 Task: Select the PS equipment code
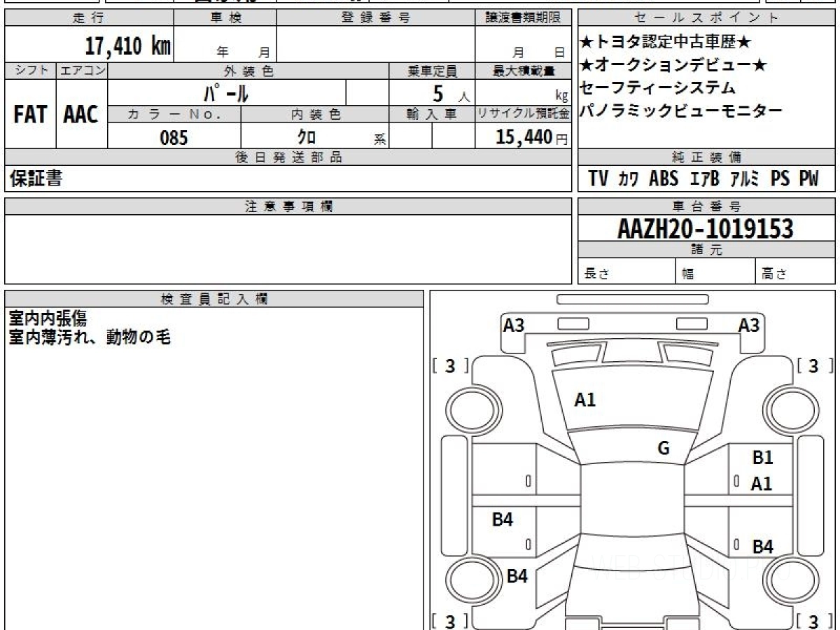(780, 178)
